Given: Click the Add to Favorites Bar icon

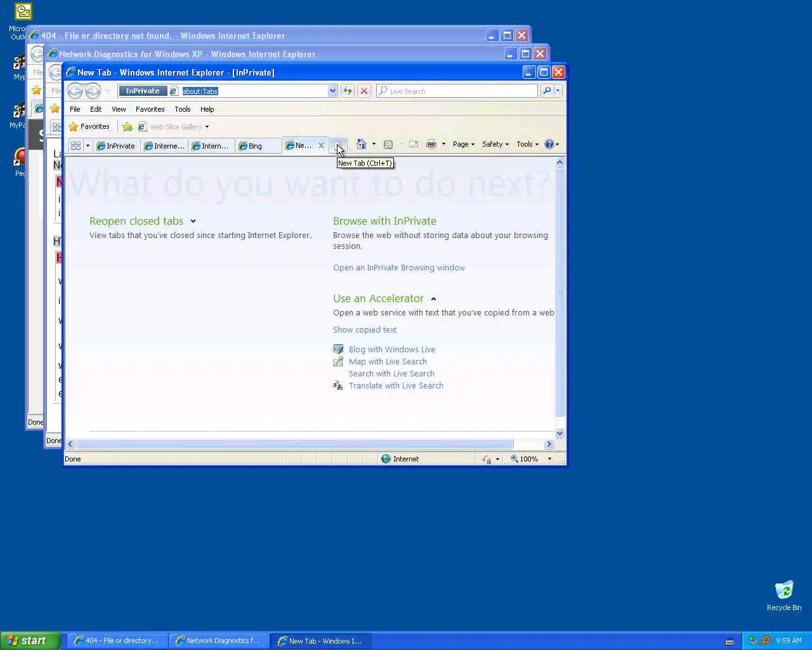Looking at the screenshot, I should coord(128,126).
